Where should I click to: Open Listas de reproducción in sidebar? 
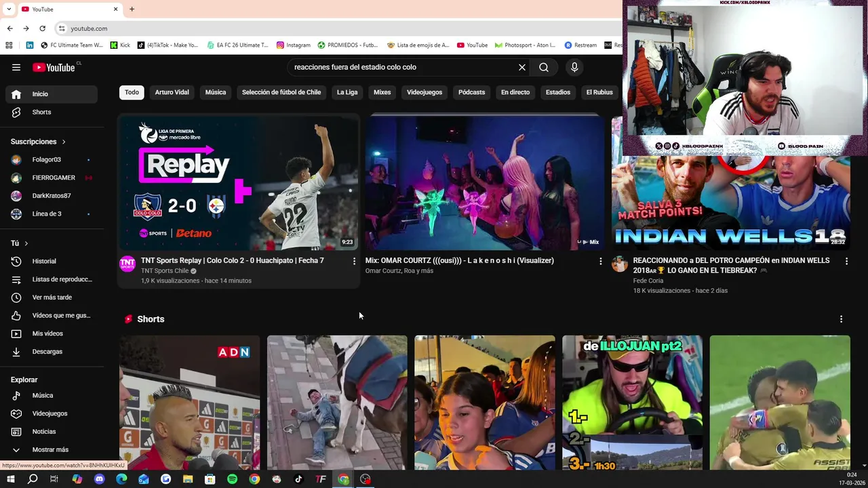tap(52, 279)
